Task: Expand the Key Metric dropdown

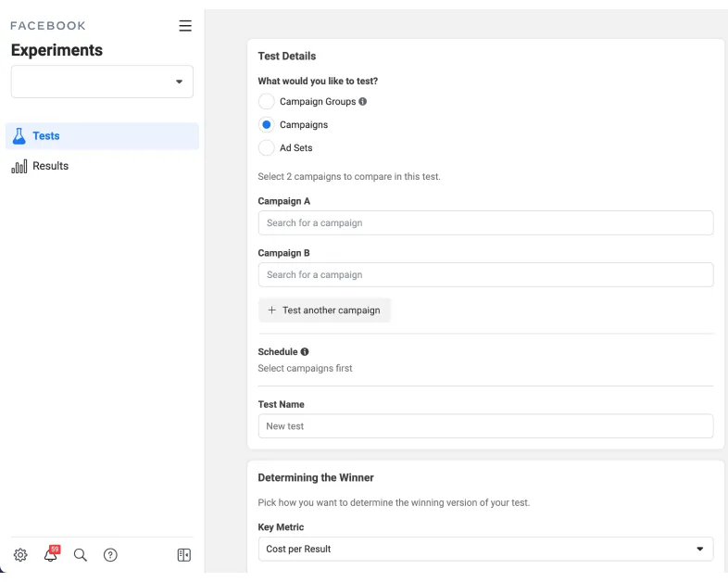Action: point(485,549)
